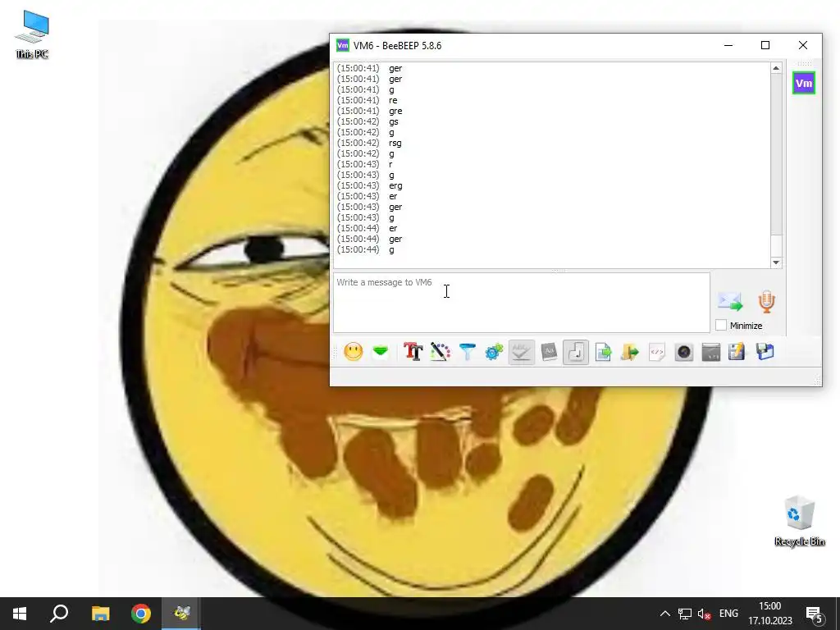The image size is (840, 630).
Task: Click the network status tray icon
Action: tap(685, 614)
